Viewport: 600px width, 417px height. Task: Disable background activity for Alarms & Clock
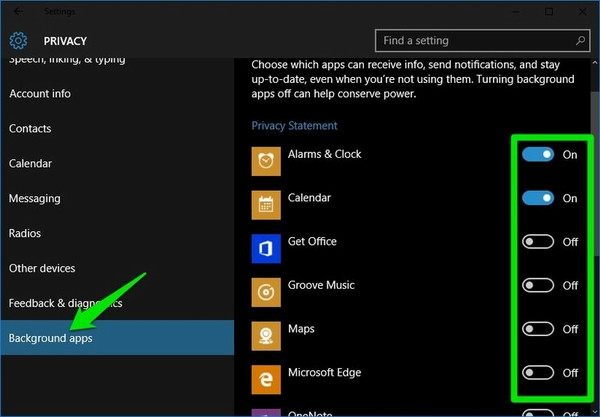tap(538, 155)
